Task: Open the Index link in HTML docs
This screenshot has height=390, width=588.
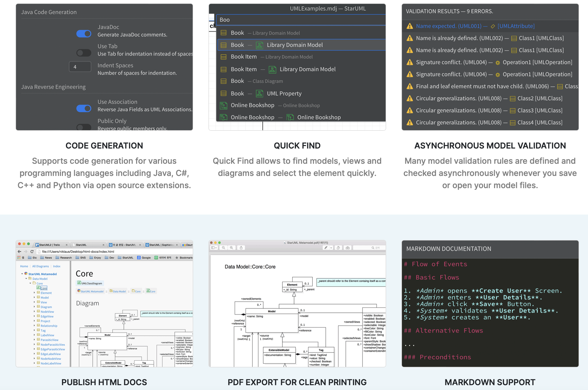Action: click(x=57, y=266)
